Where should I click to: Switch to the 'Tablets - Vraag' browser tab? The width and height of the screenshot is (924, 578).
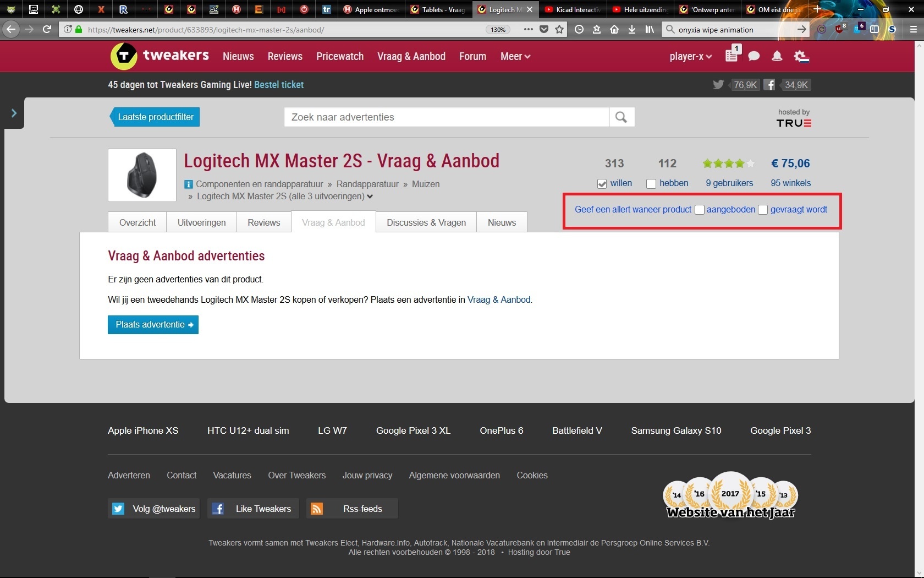tap(438, 9)
